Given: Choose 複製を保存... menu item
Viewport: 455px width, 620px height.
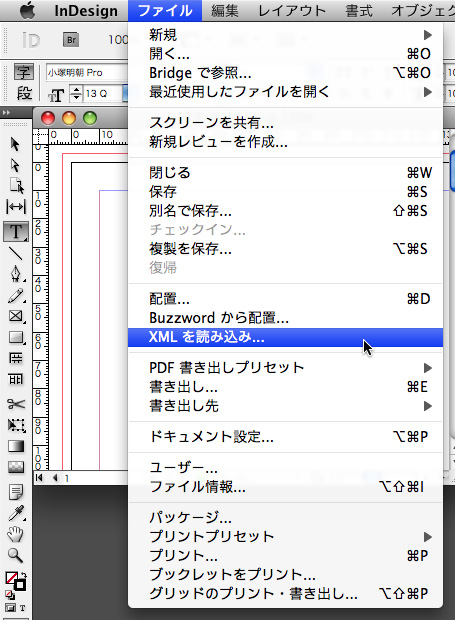Looking at the screenshot, I should pos(285,249).
